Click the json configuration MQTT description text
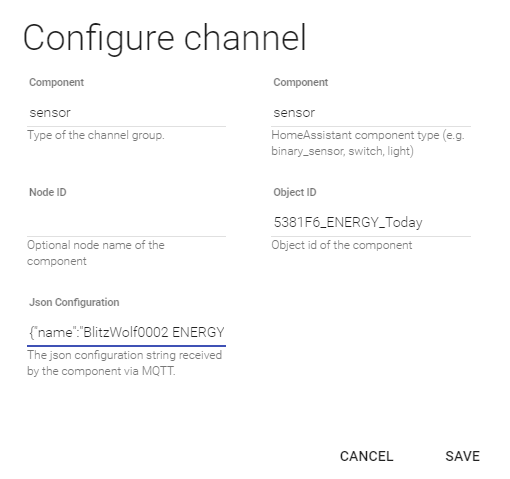Image resolution: width=510 pixels, height=479 pixels. tap(124, 363)
